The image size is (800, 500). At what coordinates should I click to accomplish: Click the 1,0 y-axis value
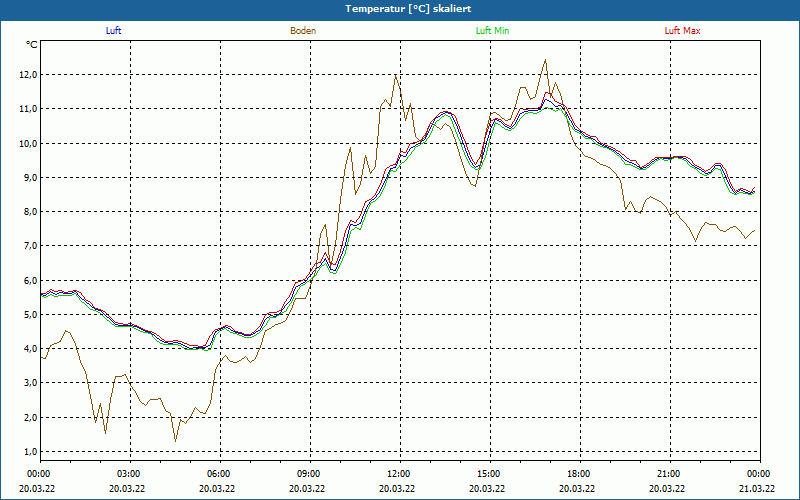(x=31, y=452)
